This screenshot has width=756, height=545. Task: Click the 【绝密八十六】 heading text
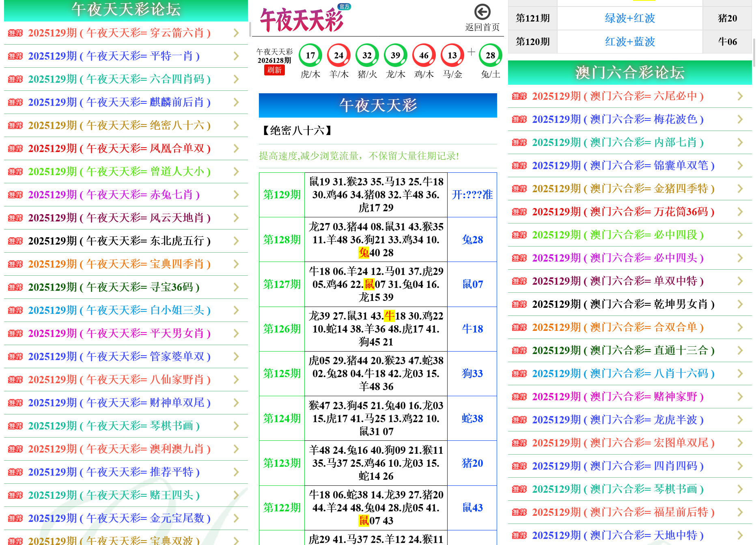pyautogui.click(x=297, y=131)
